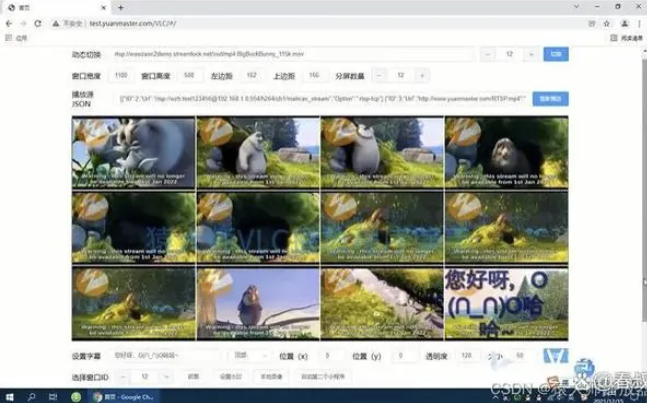Click the not-secure warning triangle icon
647x403 pixels.
point(56,24)
